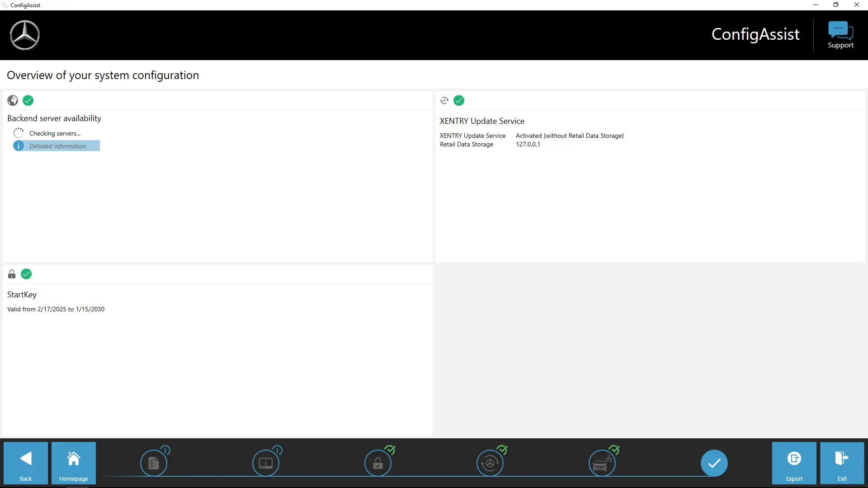The height and width of the screenshot is (488, 868).
Task: Select the final checkmark overview step
Action: coord(714,463)
